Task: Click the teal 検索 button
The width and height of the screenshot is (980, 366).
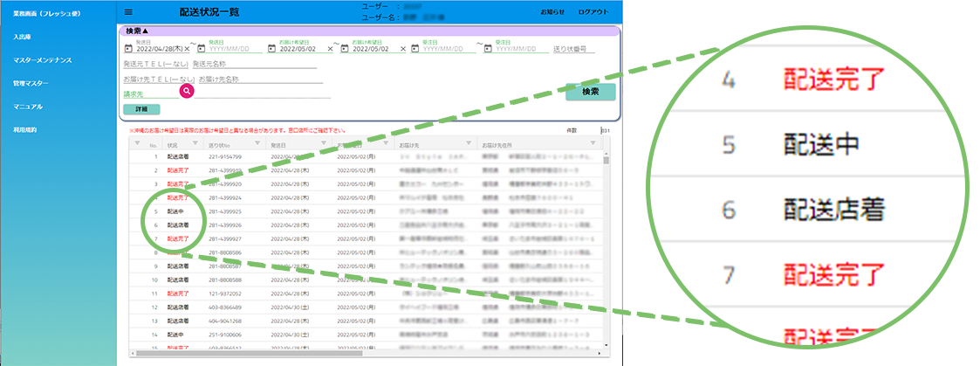Action: (591, 92)
